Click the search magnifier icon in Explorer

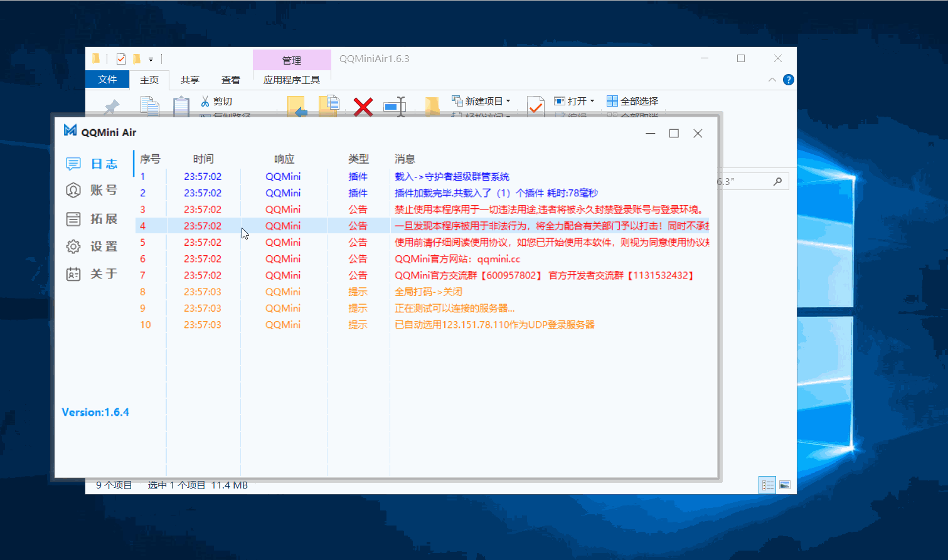[777, 181]
